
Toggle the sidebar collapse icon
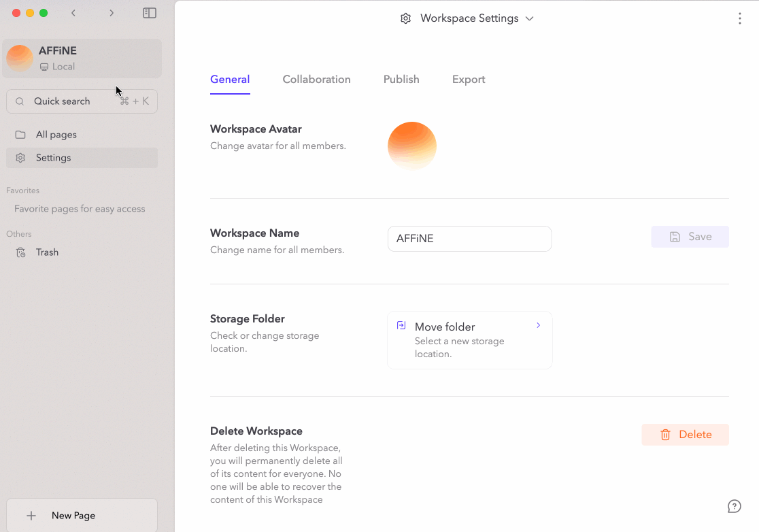pos(150,13)
